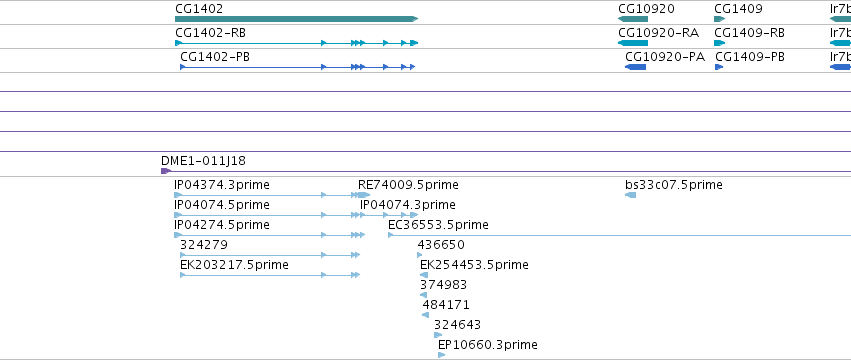Select the EK254453.5prime arrow glyph
The width and height of the screenshot is (851, 360).
424,275
